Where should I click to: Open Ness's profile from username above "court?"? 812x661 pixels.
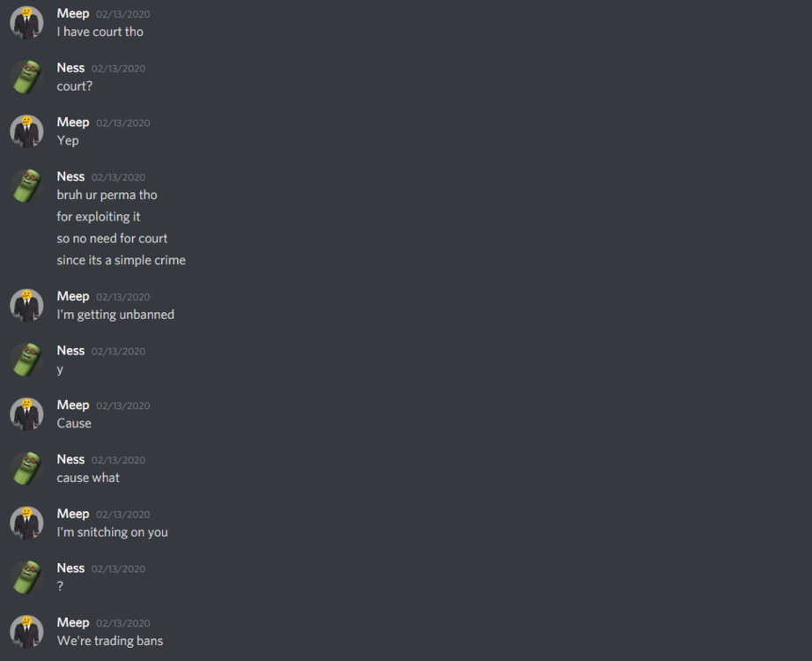pos(70,68)
